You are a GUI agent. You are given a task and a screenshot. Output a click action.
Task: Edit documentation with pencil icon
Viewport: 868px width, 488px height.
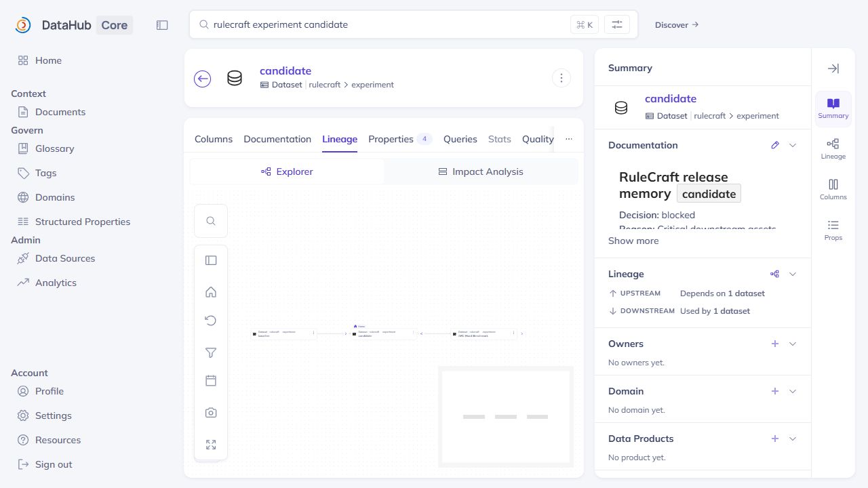[x=775, y=145]
